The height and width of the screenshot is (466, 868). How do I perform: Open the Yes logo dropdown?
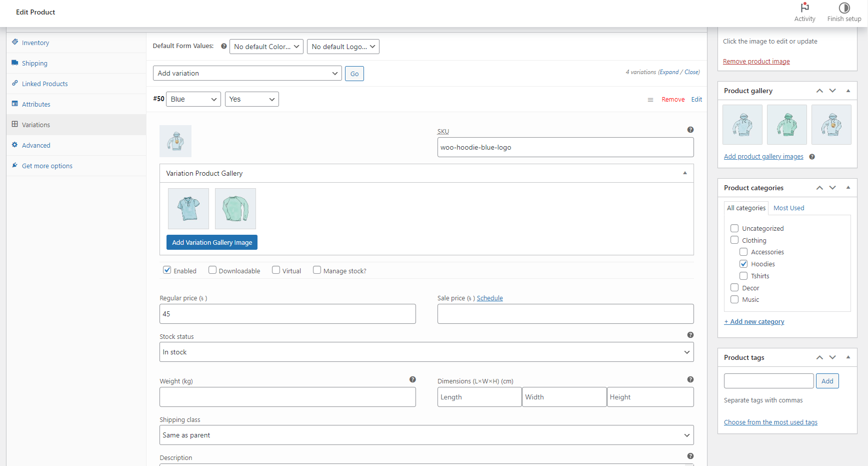[252, 99]
